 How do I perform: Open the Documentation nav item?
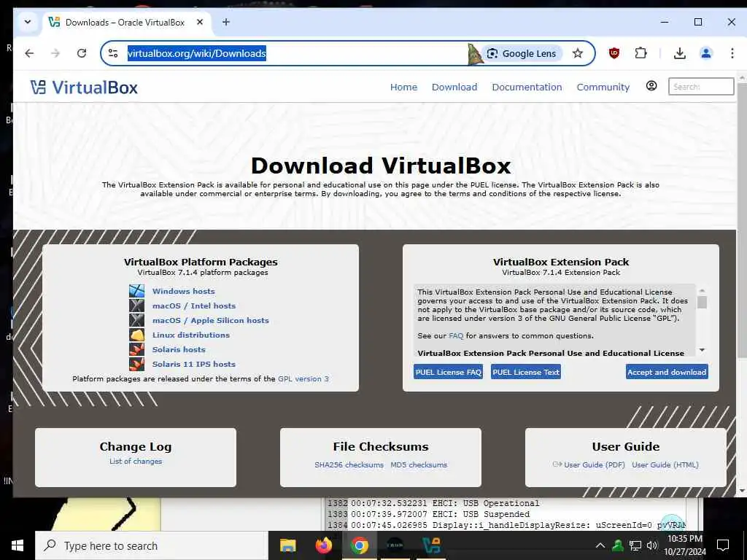527,87
